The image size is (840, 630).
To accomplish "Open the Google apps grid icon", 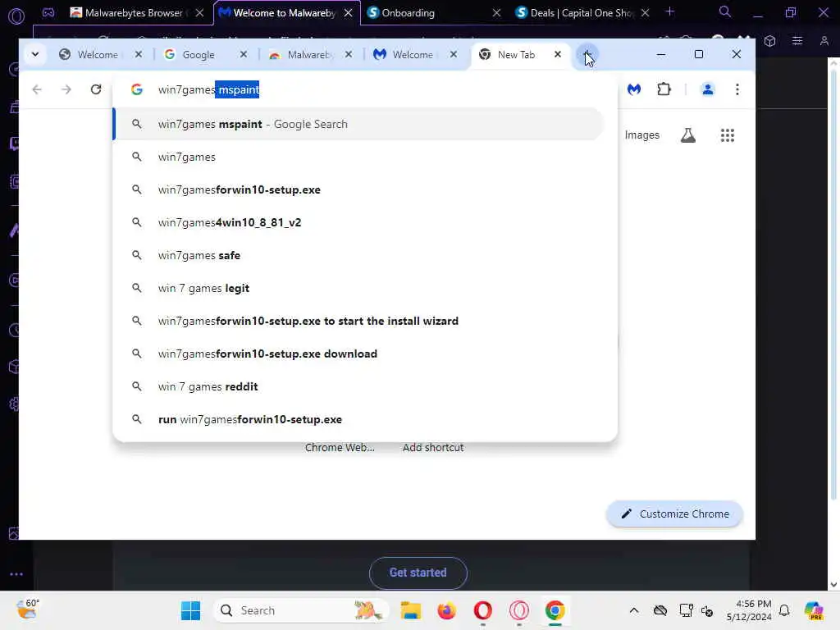I will (x=727, y=135).
